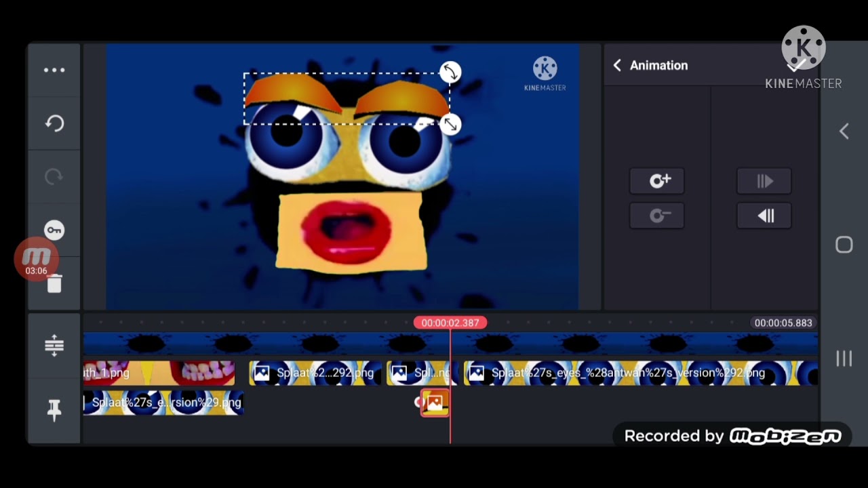
Task: Tap the scale handle on eyebrow layer
Action: click(x=450, y=125)
